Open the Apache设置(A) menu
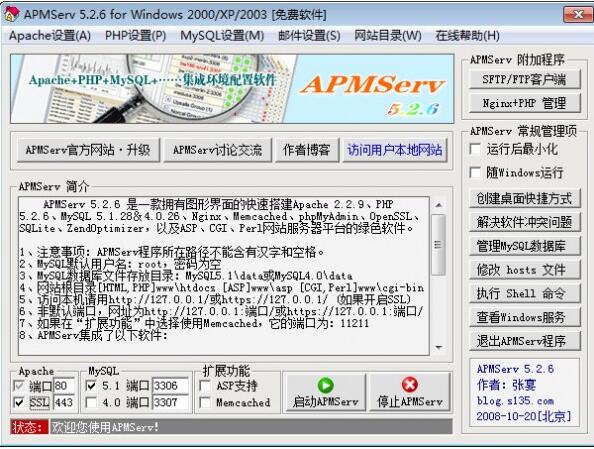This screenshot has width=594, height=449. click(50, 36)
